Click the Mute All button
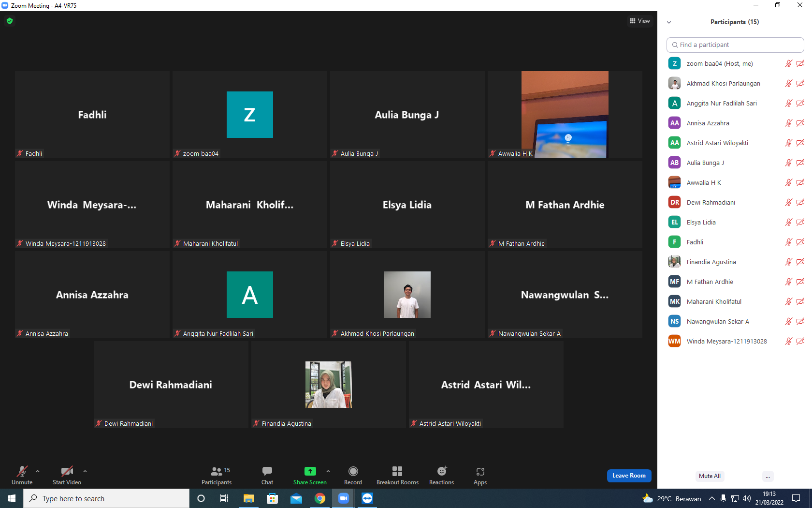812x508 pixels. pos(710,476)
